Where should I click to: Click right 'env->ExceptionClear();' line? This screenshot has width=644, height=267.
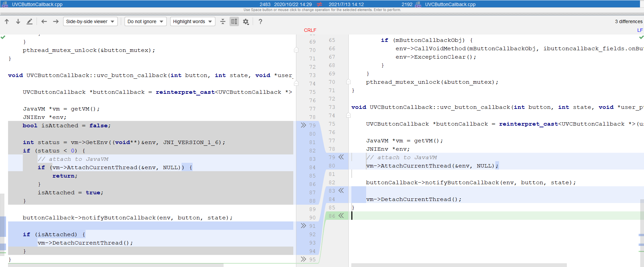436,57
